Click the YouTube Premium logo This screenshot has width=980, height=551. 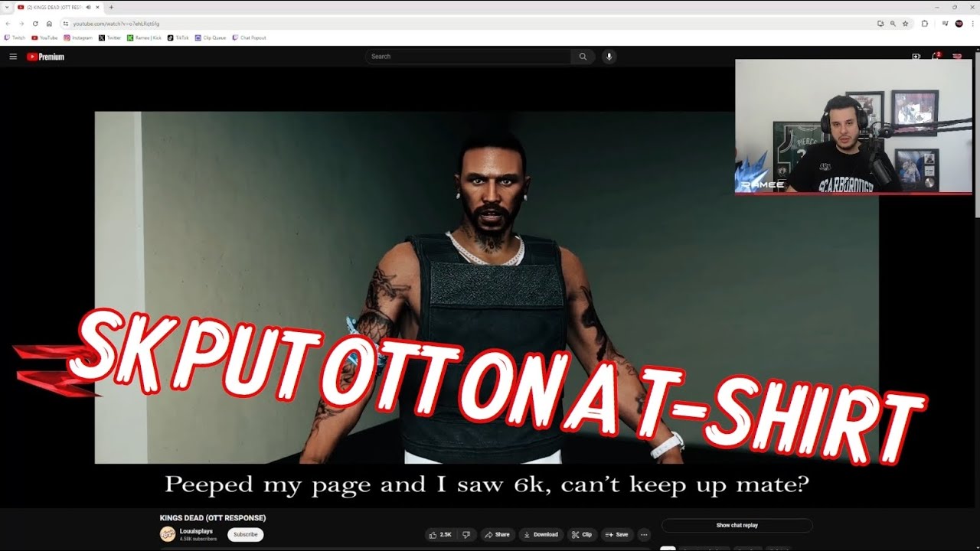pos(45,57)
